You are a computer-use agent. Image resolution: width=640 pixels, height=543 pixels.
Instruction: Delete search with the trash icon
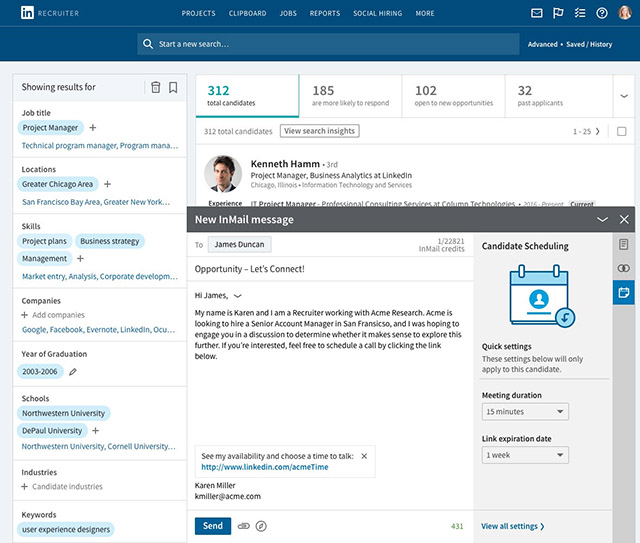[x=156, y=87]
